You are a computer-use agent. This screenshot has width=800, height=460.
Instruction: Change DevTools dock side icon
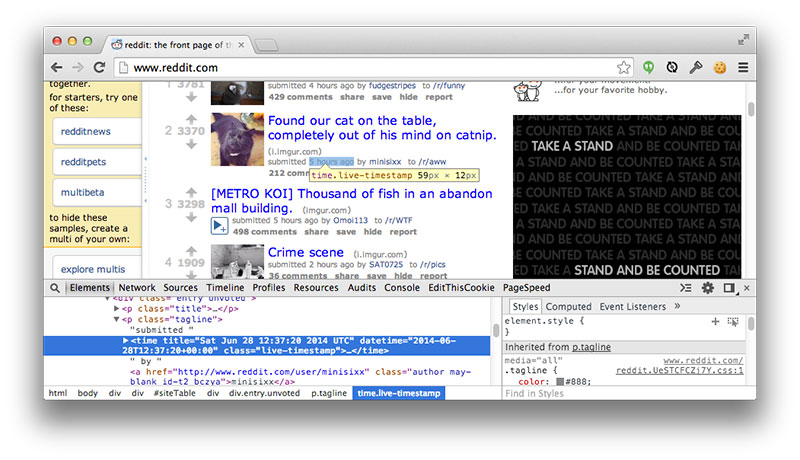pos(730,288)
